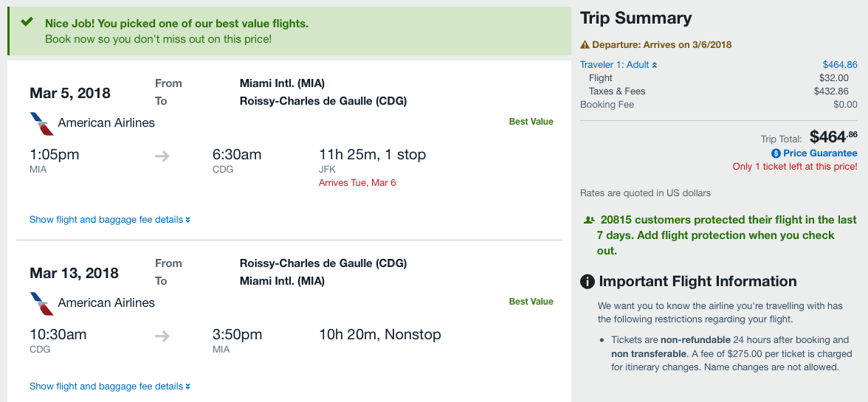Screen dimensions: 868x402
Task: Click the people icon beside flight protection message
Action: pos(589,220)
